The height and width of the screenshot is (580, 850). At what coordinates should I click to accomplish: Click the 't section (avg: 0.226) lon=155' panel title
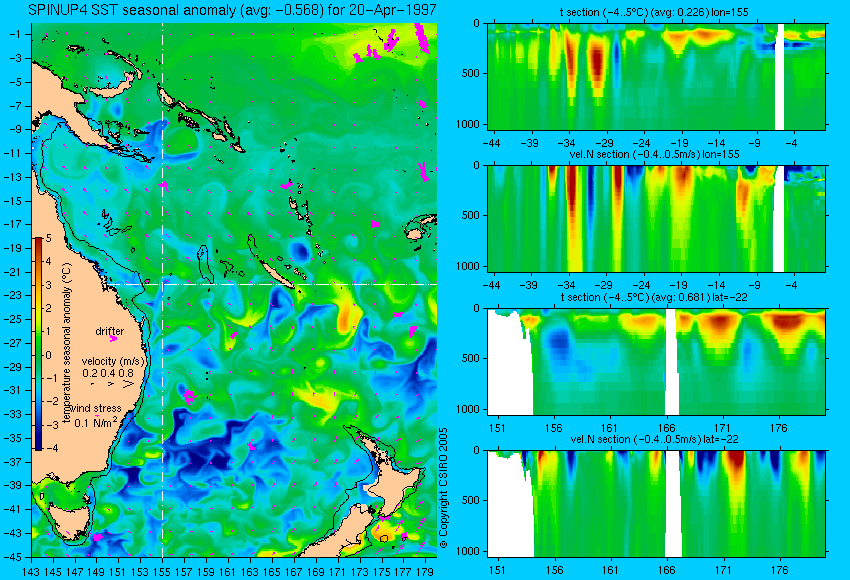pyautogui.click(x=654, y=12)
